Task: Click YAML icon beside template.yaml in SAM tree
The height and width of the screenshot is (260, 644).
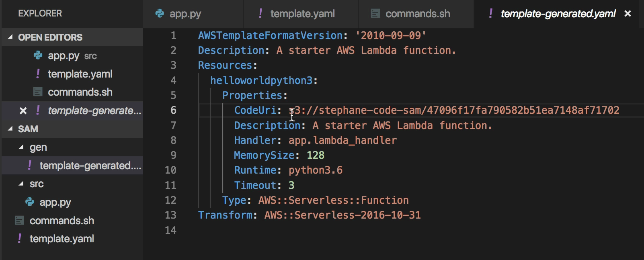Action: click(20, 238)
